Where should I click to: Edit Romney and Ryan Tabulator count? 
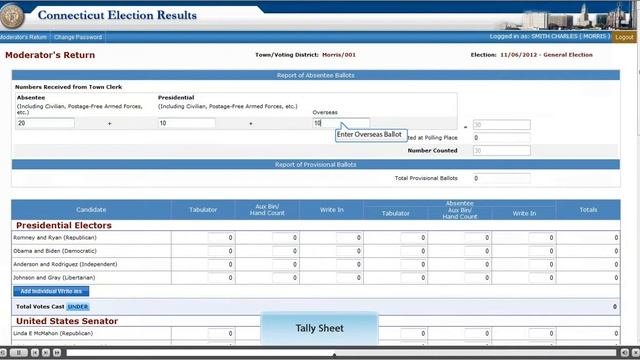pos(221,238)
